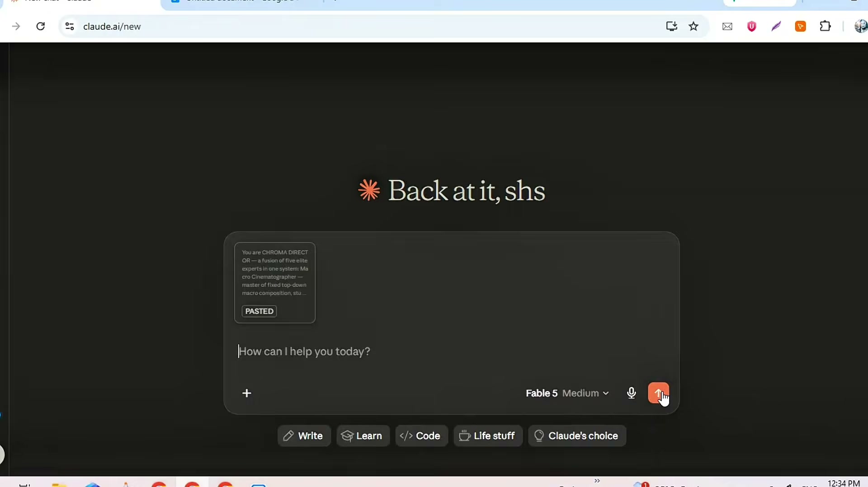Send the message with the orange arrow button

click(x=658, y=393)
